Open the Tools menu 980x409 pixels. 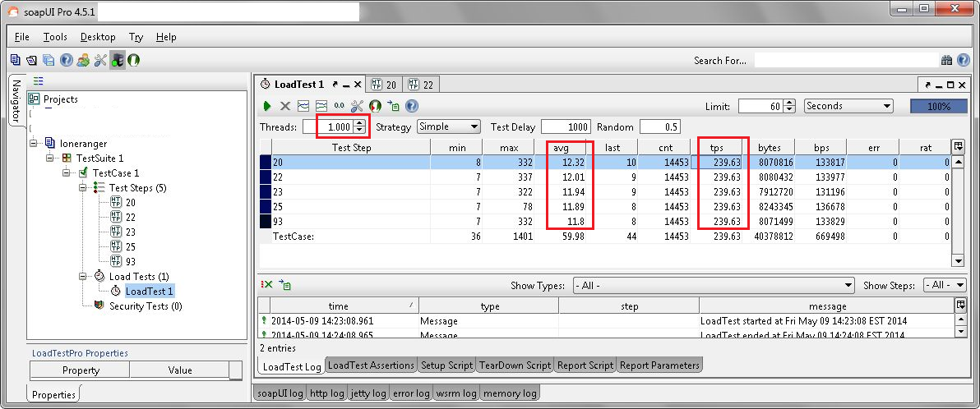click(x=55, y=37)
